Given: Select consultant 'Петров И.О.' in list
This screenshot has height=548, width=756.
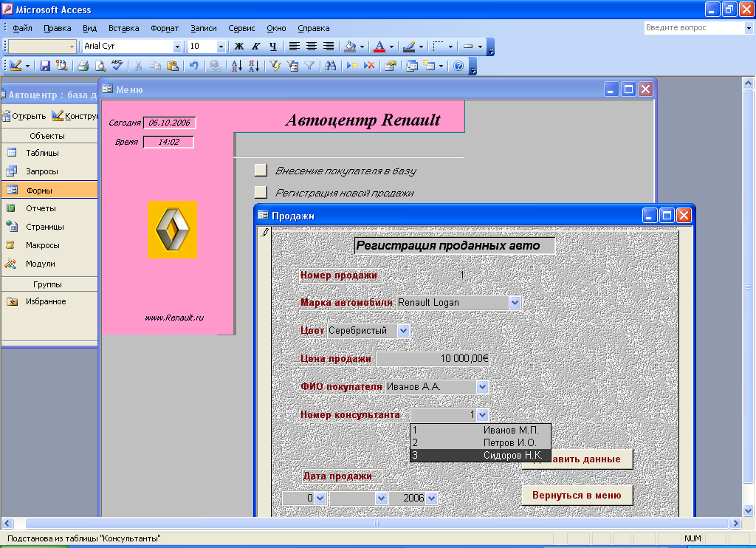Looking at the screenshot, I should click(480, 442).
